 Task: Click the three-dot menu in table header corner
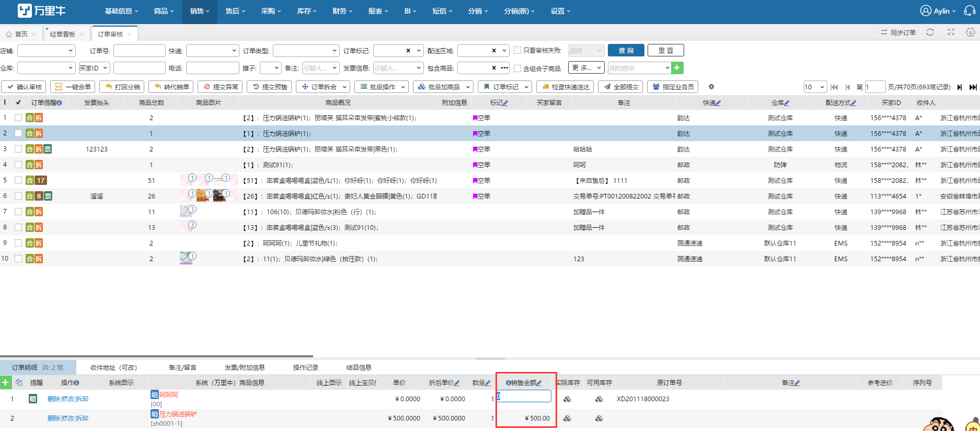[5, 102]
